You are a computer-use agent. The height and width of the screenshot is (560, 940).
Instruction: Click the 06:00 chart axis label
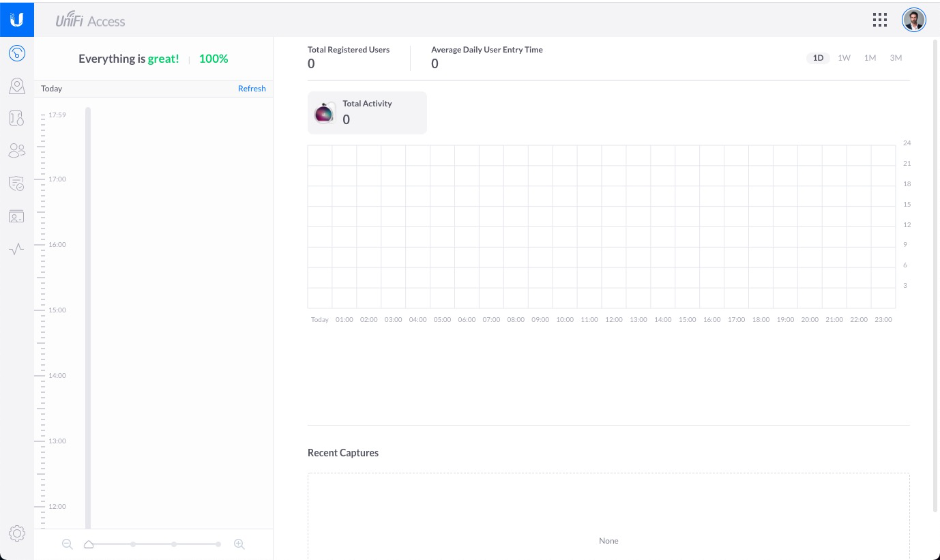tap(467, 319)
